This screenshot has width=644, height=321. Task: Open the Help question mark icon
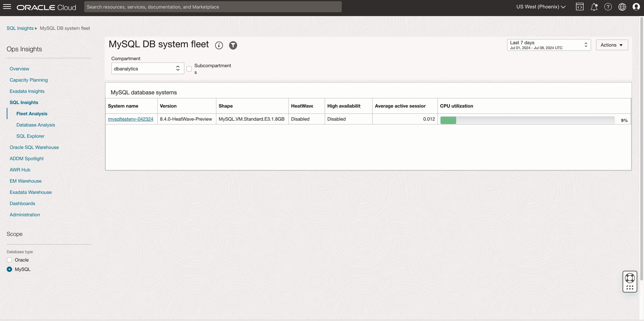point(608,7)
